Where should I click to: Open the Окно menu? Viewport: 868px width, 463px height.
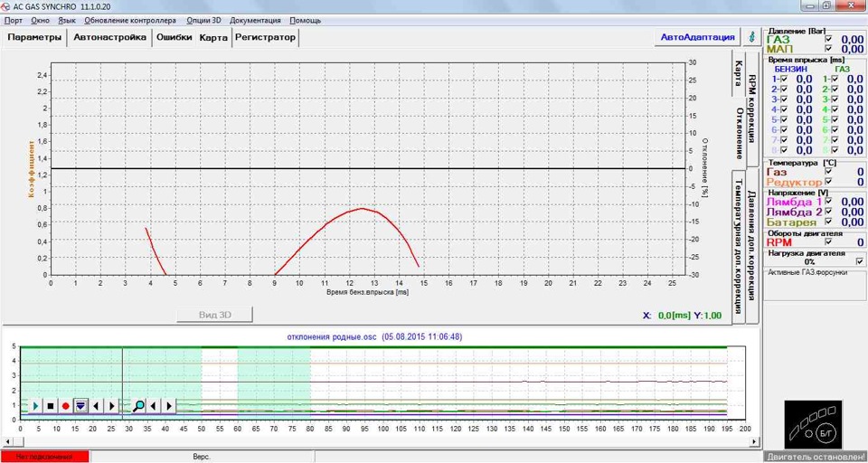41,21
